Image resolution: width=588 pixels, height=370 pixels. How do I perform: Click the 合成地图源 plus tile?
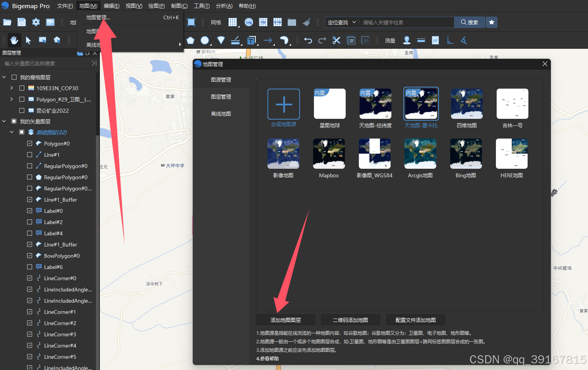pyautogui.click(x=284, y=104)
